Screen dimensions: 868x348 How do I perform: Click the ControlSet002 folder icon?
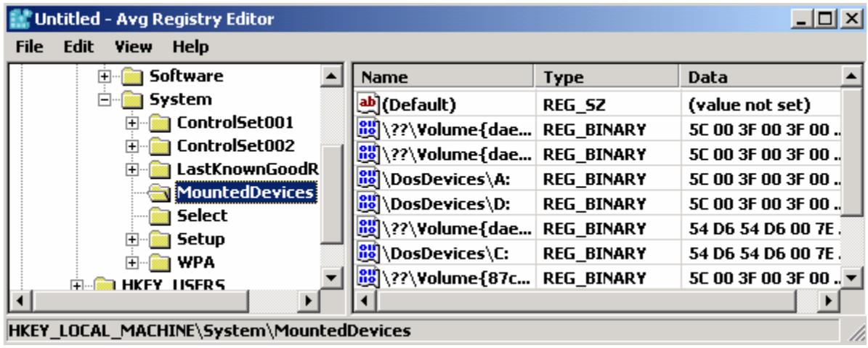point(160,147)
